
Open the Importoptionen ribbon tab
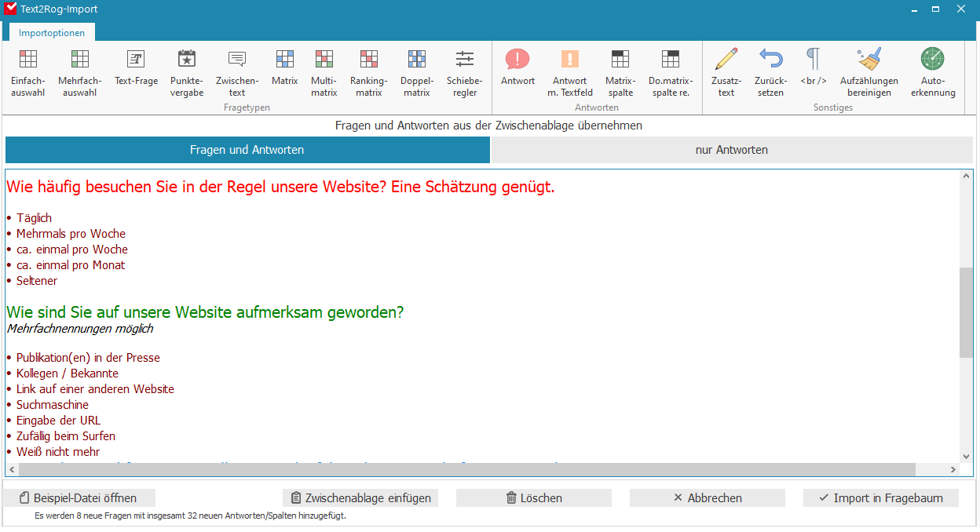[x=52, y=33]
